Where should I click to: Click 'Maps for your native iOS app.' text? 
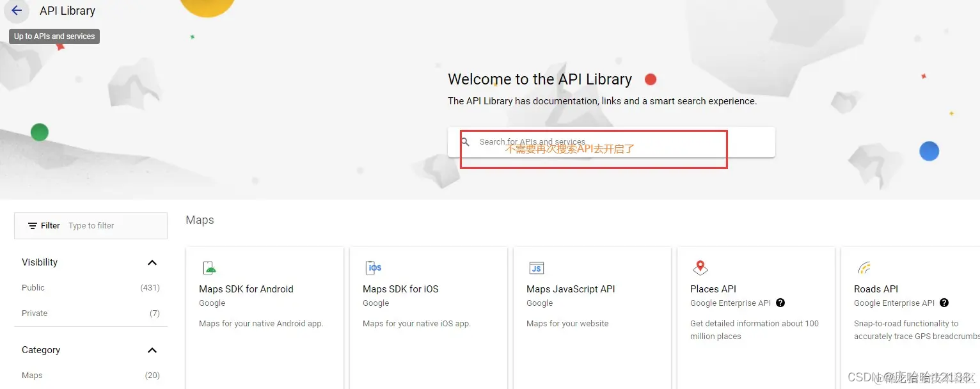[416, 324]
